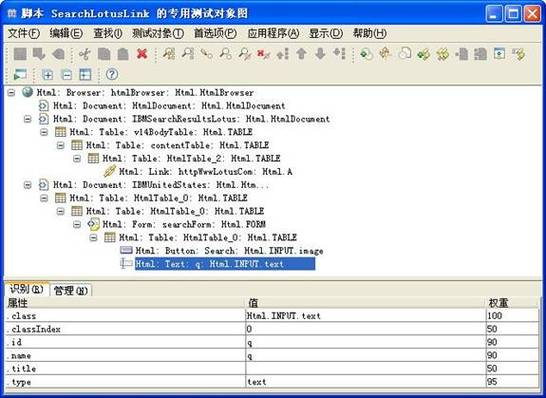The image size is (546, 398).
Task: Collapse the searchForm Form node
Action: 77,225
